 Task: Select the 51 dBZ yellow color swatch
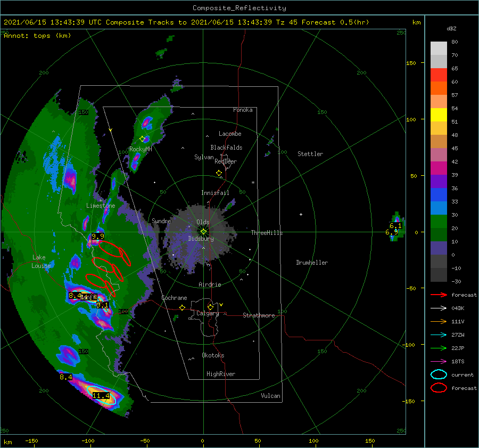click(439, 115)
